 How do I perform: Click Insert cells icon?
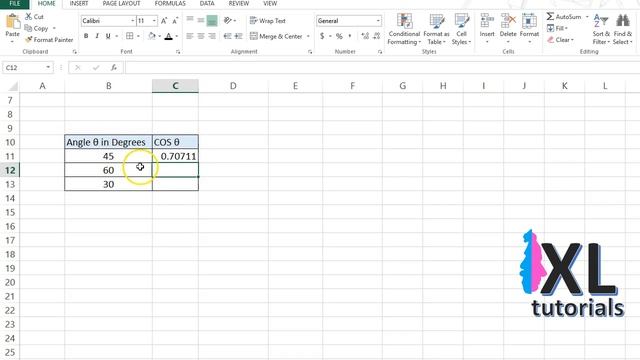(x=487, y=21)
